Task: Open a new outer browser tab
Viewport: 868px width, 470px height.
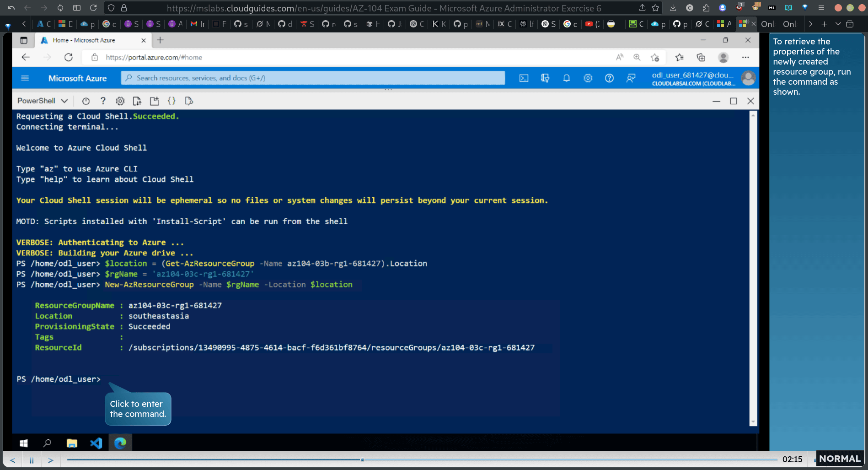Action: (824, 24)
